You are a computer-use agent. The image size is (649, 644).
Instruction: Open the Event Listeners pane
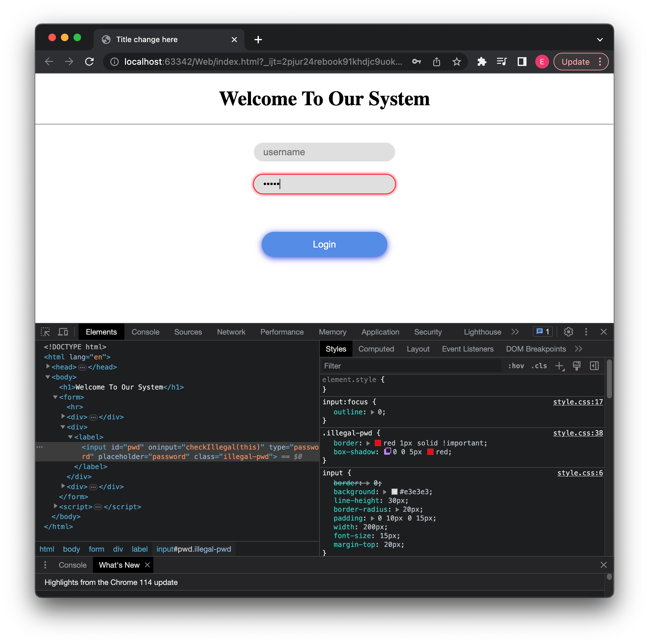[468, 349]
